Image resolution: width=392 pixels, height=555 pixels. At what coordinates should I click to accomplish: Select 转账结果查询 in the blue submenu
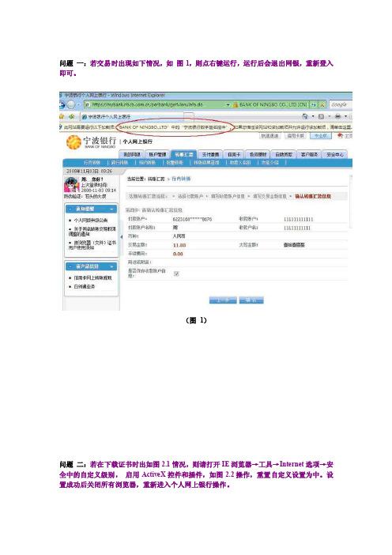coord(206,163)
